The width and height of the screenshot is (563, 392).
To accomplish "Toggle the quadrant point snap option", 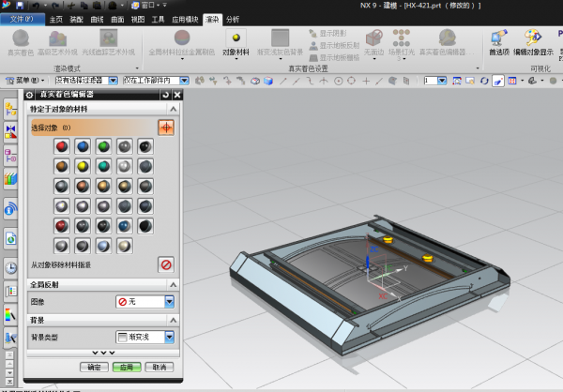I will click(x=352, y=81).
